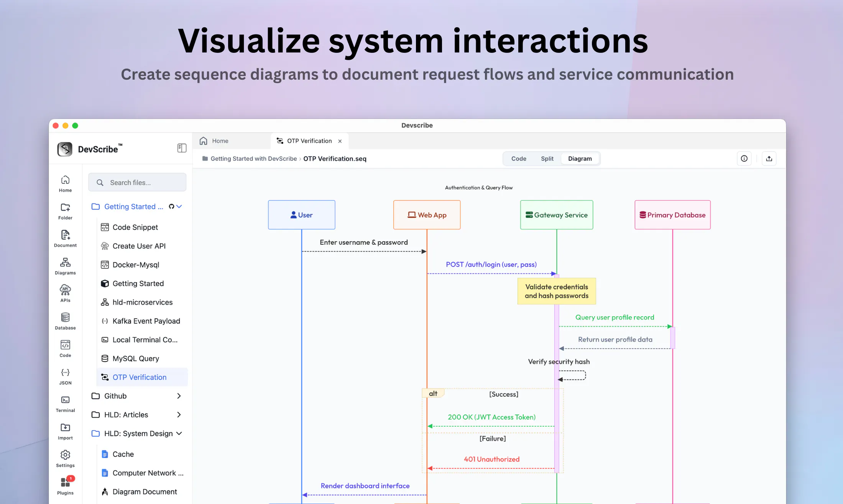The width and height of the screenshot is (843, 504).
Task: Collapse the sidebar with the panel toggle icon
Action: (182, 148)
